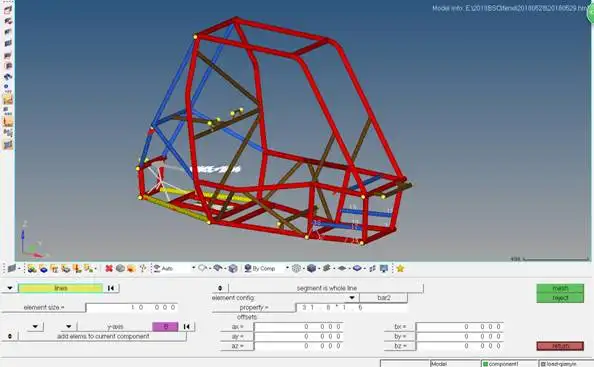Click the ay offset input field
594x367 pixels.
299,336
